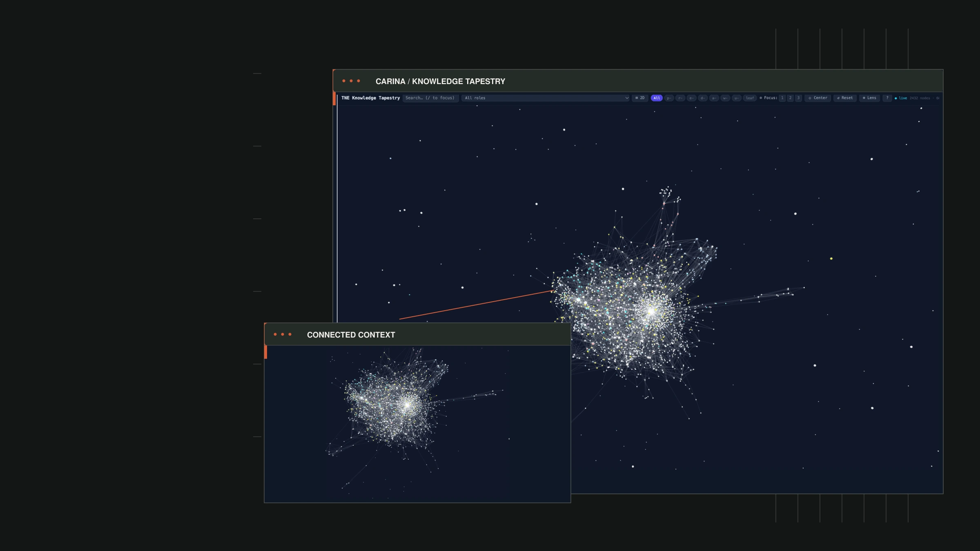Toggle the w- filter pill
The width and height of the screenshot is (980, 551).
point(725,98)
